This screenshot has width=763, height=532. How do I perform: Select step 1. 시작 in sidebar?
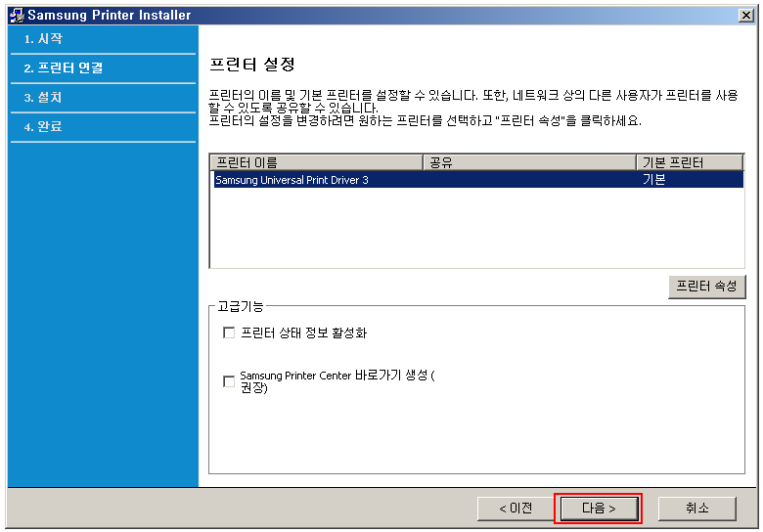click(43, 39)
